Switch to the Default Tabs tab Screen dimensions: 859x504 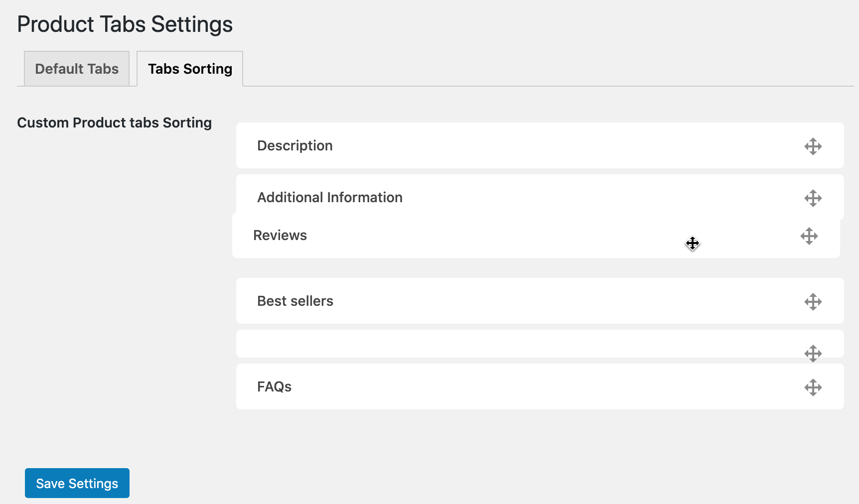tap(76, 69)
